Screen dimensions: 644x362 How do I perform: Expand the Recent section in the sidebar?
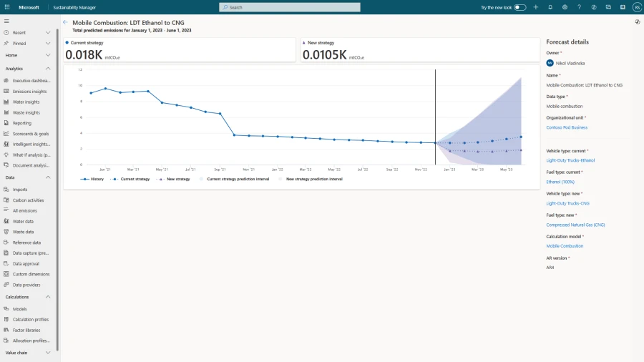(19, 33)
